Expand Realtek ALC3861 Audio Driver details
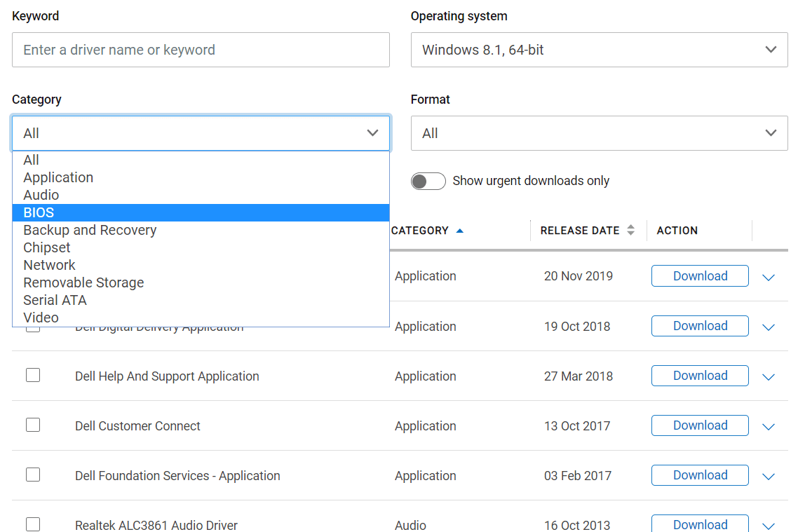The width and height of the screenshot is (798, 532). (x=769, y=526)
